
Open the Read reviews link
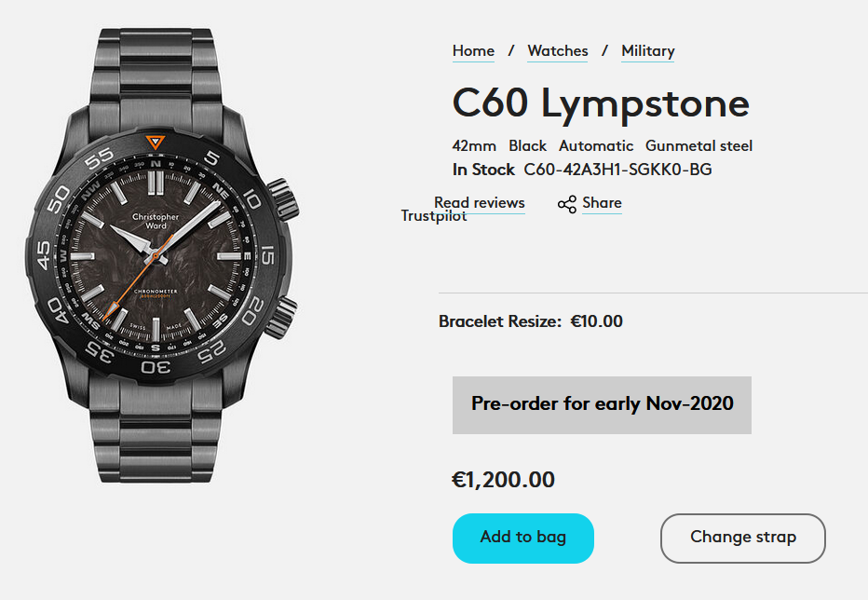coord(480,203)
